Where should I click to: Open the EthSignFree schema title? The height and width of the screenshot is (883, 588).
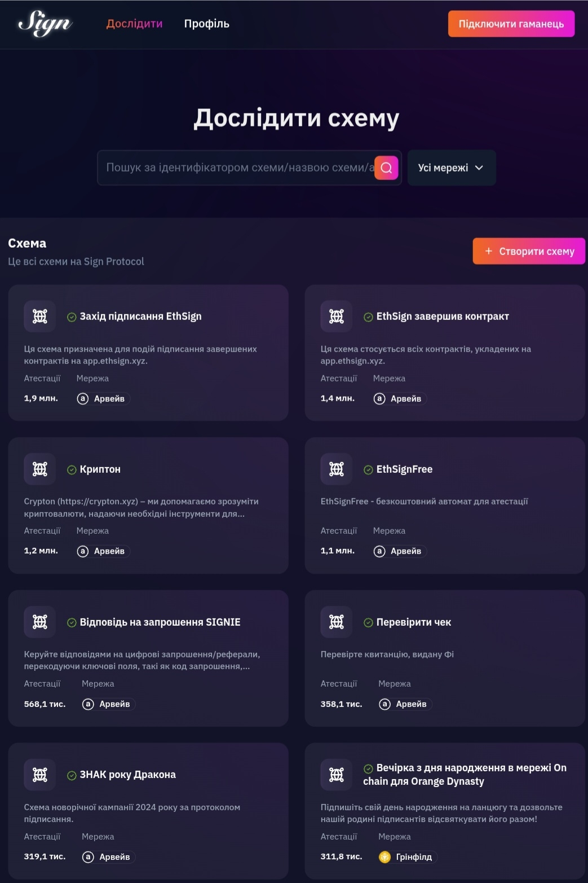click(x=404, y=469)
